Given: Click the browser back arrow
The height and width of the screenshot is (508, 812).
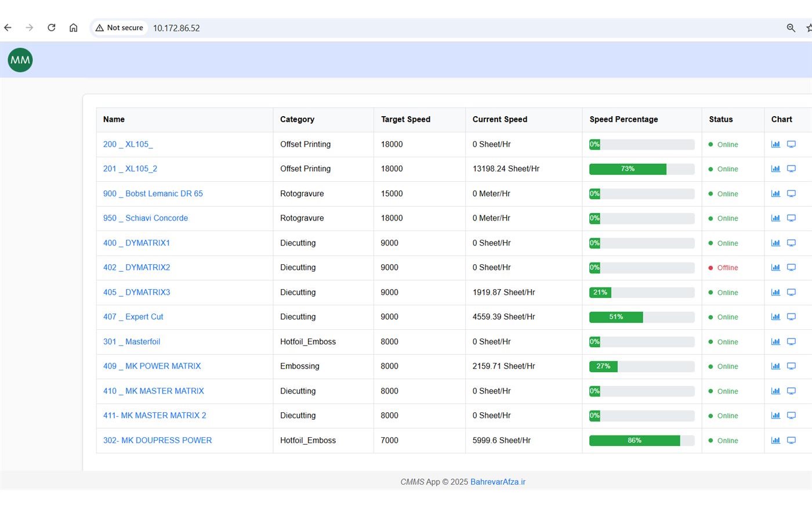Looking at the screenshot, I should [x=8, y=28].
